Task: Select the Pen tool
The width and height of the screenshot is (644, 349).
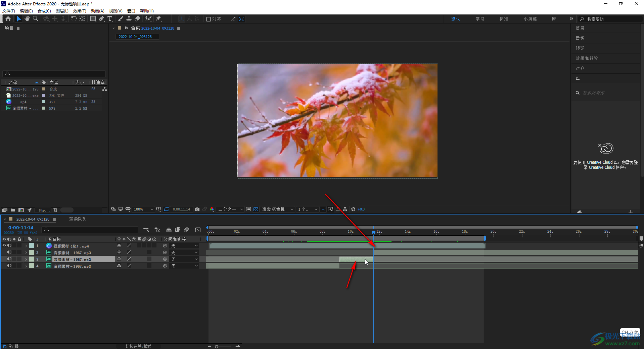Action: click(101, 19)
